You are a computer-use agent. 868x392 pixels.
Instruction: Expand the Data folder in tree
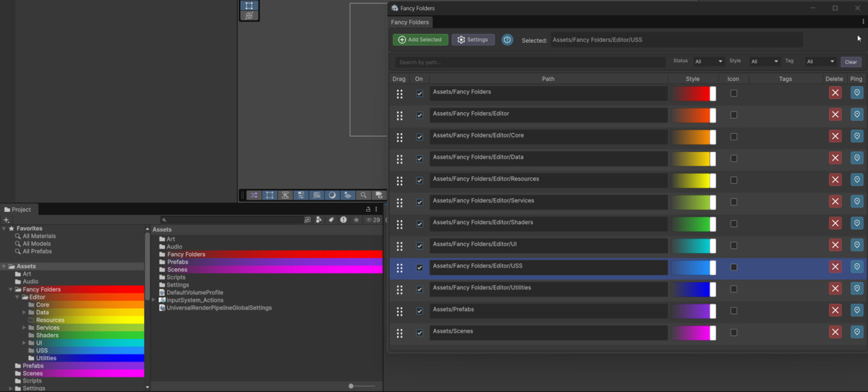pyautogui.click(x=24, y=312)
